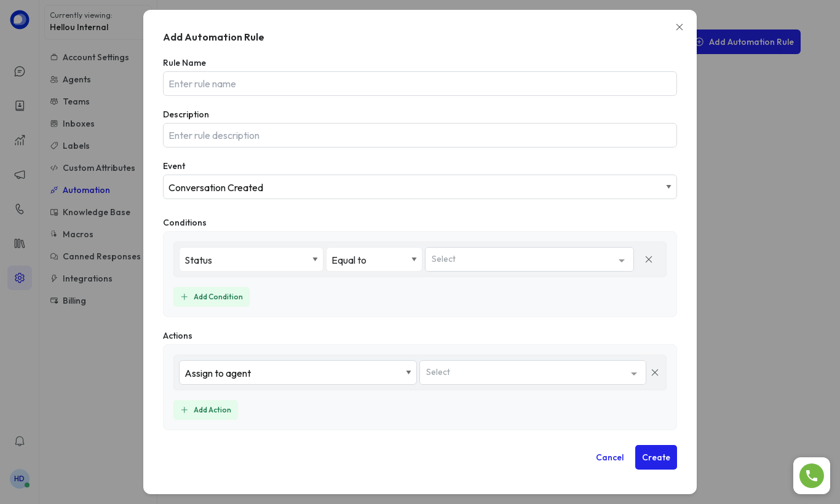Click Create to save the rule
The image size is (840, 504).
[x=656, y=457]
